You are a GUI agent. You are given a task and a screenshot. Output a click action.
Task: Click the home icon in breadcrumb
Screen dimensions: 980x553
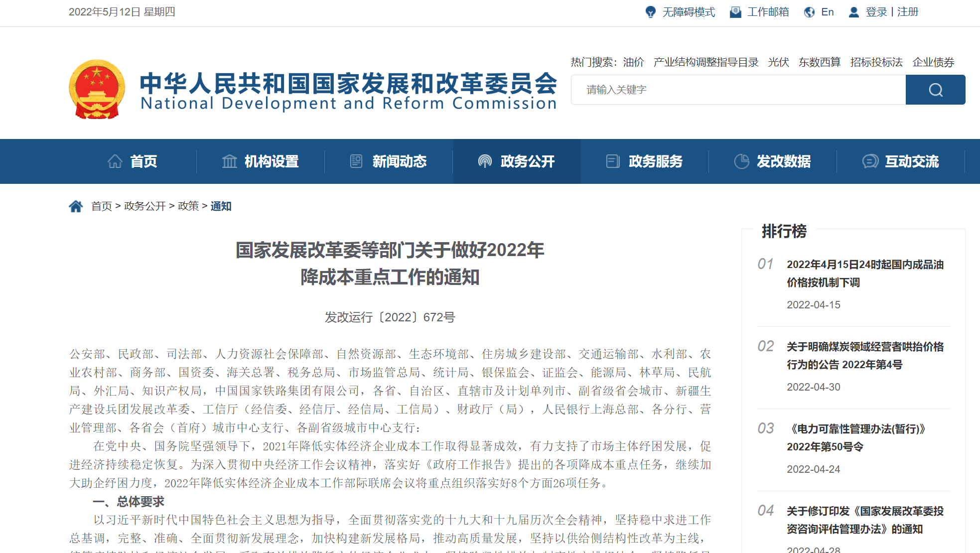pos(76,206)
